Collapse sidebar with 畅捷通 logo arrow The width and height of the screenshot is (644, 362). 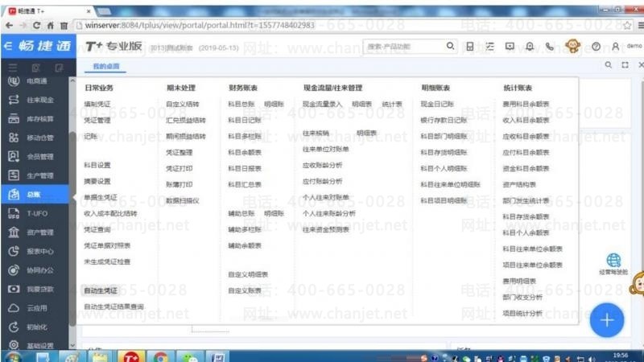coord(7,46)
